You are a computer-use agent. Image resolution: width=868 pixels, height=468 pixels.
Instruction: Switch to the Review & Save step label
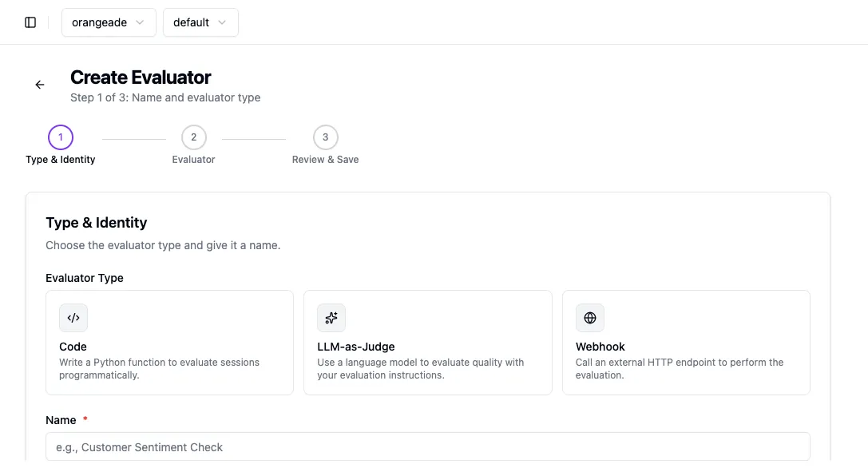tap(325, 159)
